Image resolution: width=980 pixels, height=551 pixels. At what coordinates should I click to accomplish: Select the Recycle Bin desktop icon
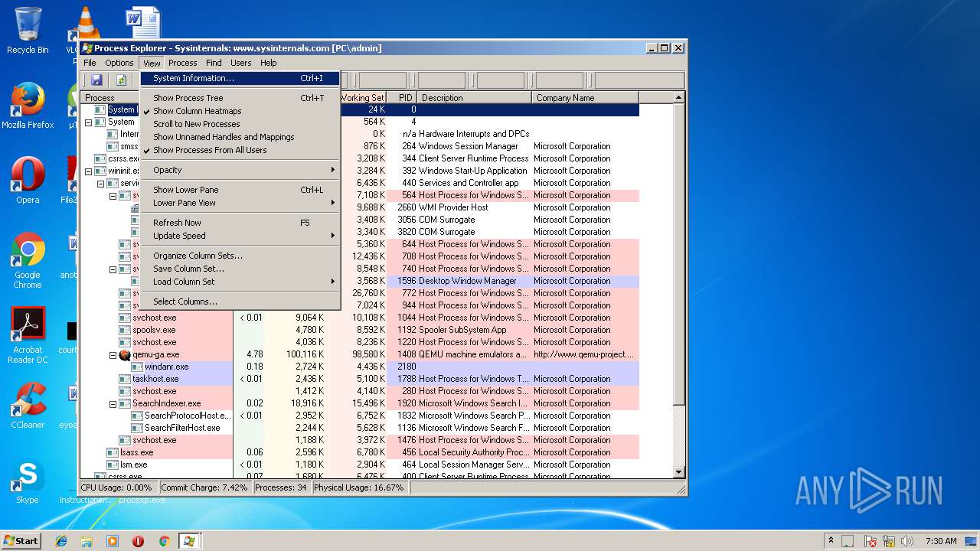28,31
